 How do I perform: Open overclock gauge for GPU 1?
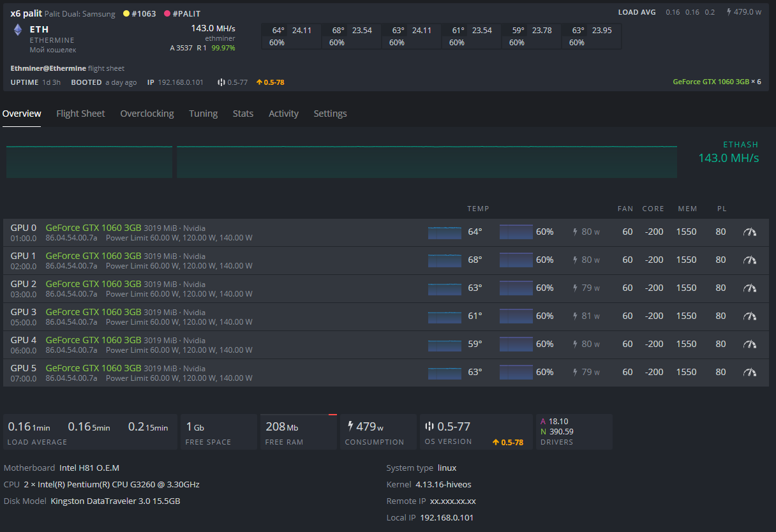750,260
